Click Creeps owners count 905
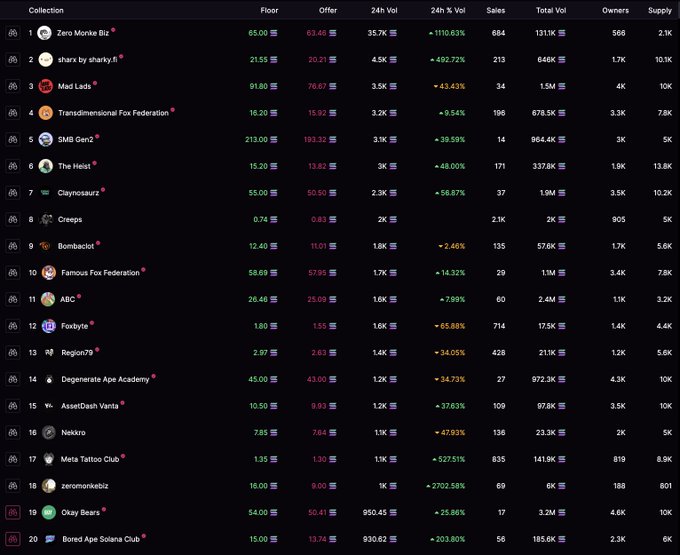Viewport: 680px width, 555px height. coord(618,219)
